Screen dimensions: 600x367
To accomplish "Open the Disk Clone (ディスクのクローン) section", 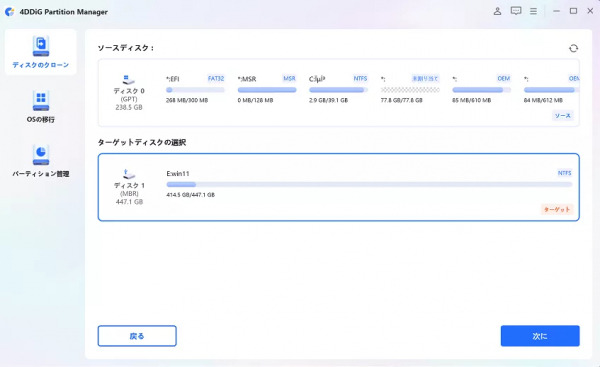I will point(41,52).
